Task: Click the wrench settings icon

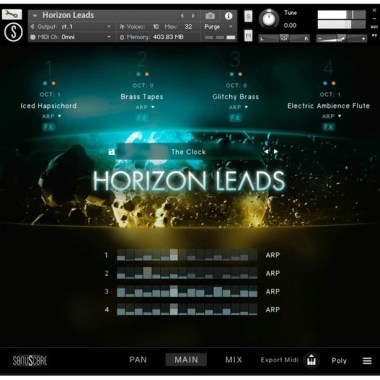Action: click(x=12, y=14)
